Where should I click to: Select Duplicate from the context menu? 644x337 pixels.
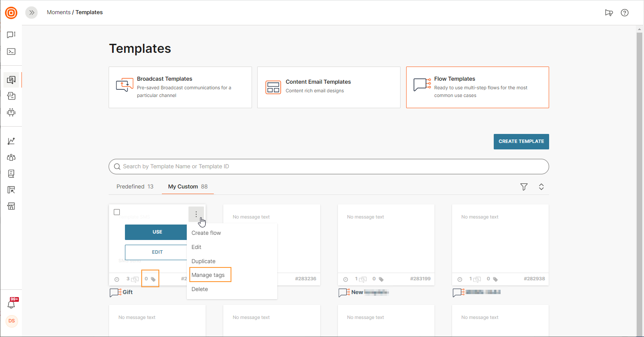point(204,261)
